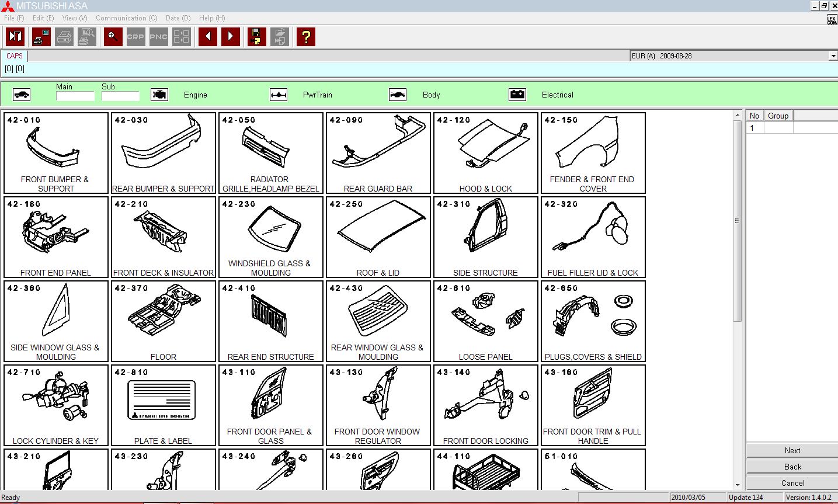Image resolution: width=838 pixels, height=504 pixels.
Task: Go to next page with right arrow
Action: pos(231,37)
